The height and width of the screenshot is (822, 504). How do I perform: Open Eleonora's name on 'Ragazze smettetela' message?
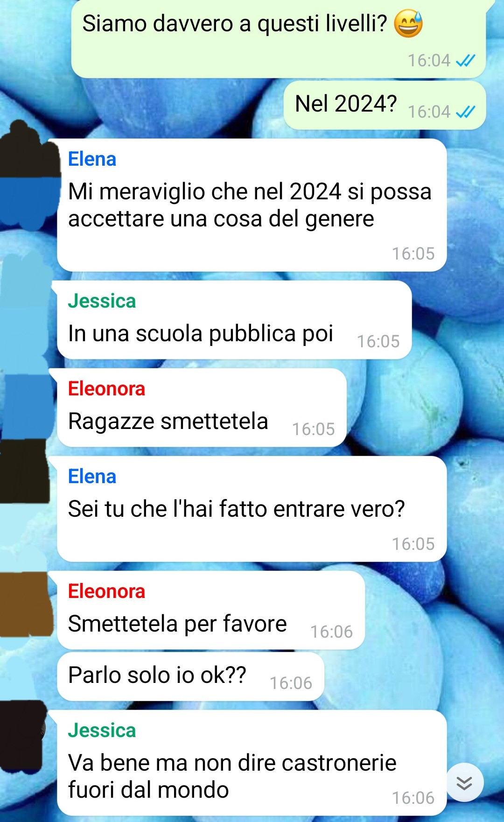click(106, 389)
